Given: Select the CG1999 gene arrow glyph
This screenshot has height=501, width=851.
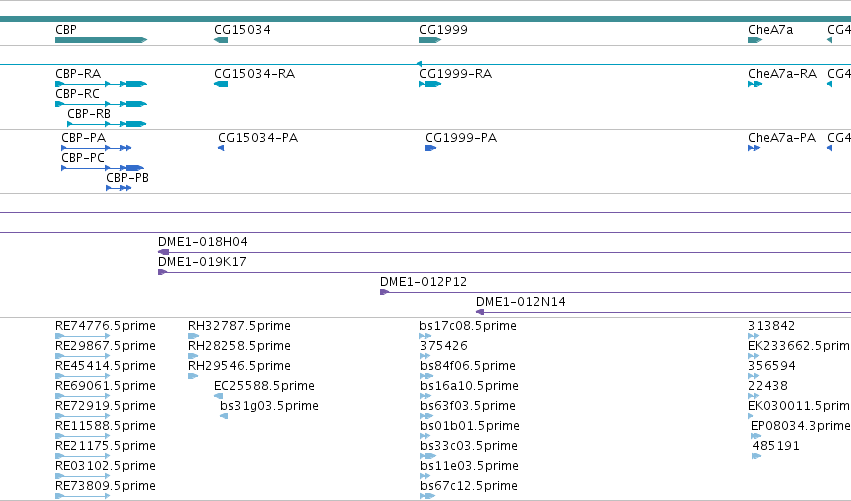Looking at the screenshot, I should 430,40.
